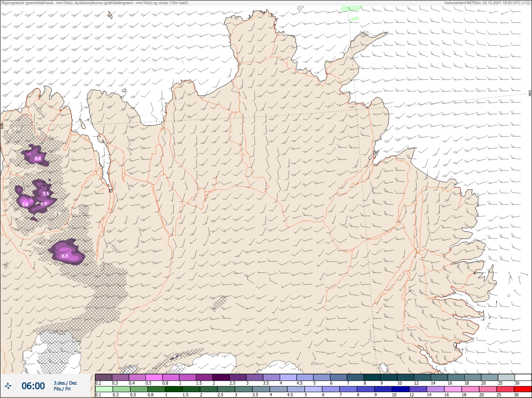This screenshot has height=398, width=532.
Task: Pick the top-row dark teal swatch labeled 9
Action: (389, 377)
